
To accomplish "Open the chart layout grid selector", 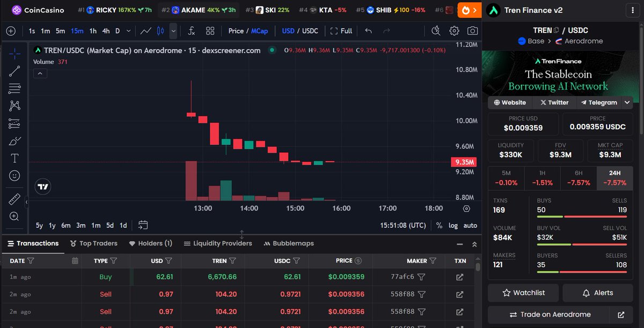I will (210, 31).
